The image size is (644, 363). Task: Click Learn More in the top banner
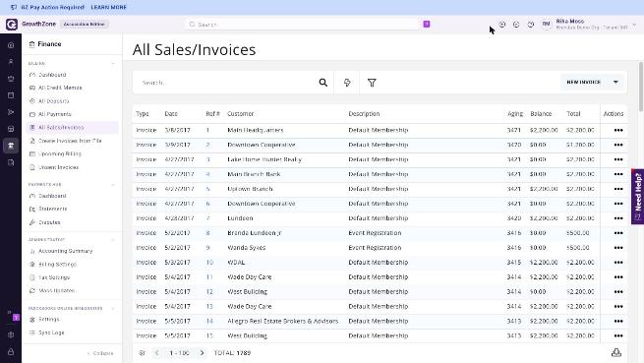(109, 8)
